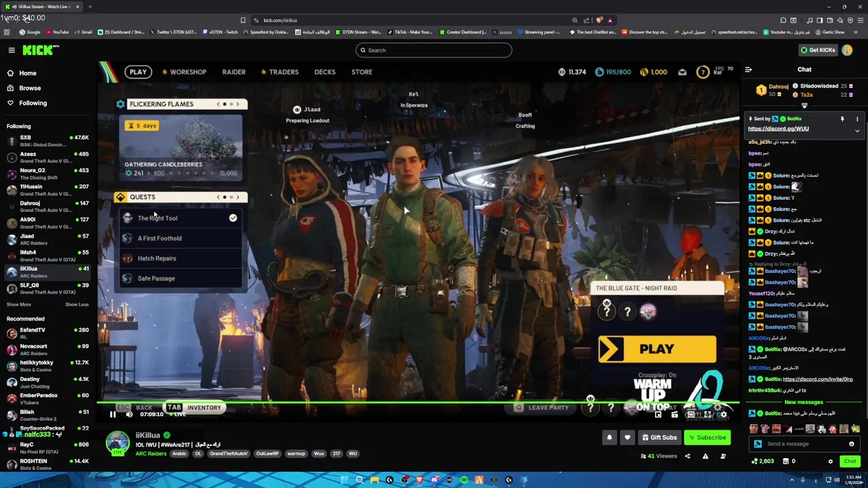Viewport: 868px width, 488px height.
Task: Jump to New messages in chat
Action: [x=804, y=403]
